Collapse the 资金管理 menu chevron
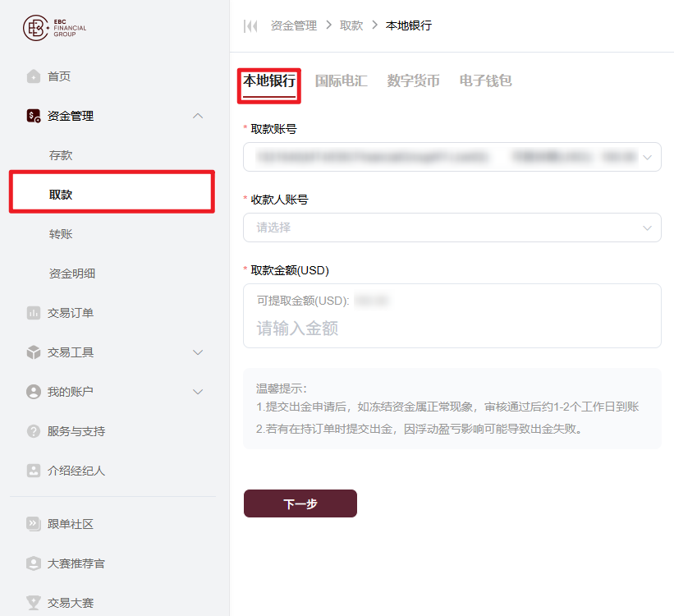Image resolution: width=674 pixels, height=616 pixels. [x=198, y=116]
